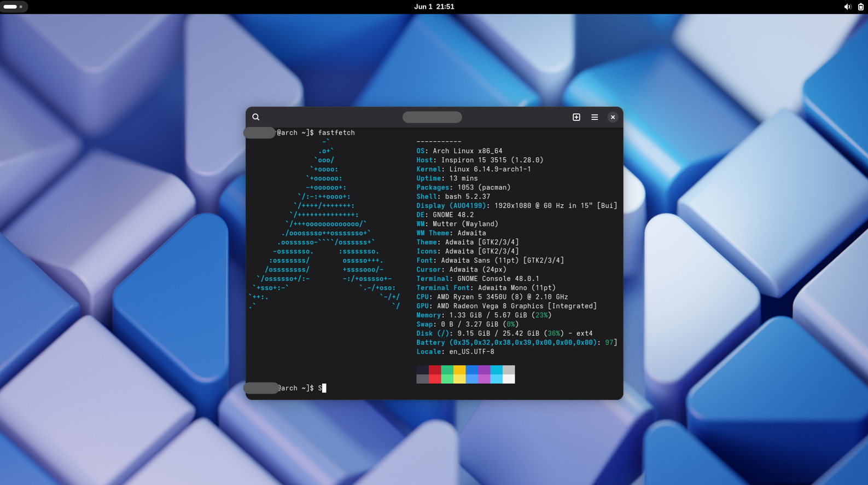
Task: Open the clock showing Jun 1 21:51
Action: [x=434, y=7]
